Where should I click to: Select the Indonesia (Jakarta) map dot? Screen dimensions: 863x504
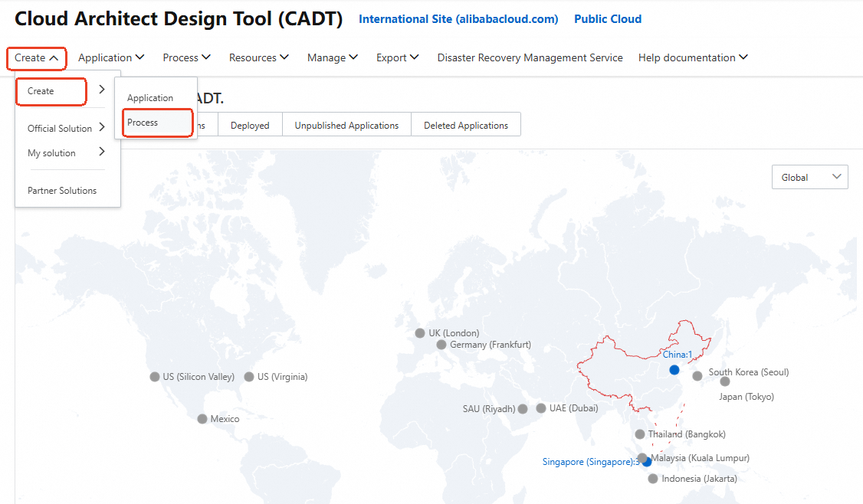pos(653,479)
